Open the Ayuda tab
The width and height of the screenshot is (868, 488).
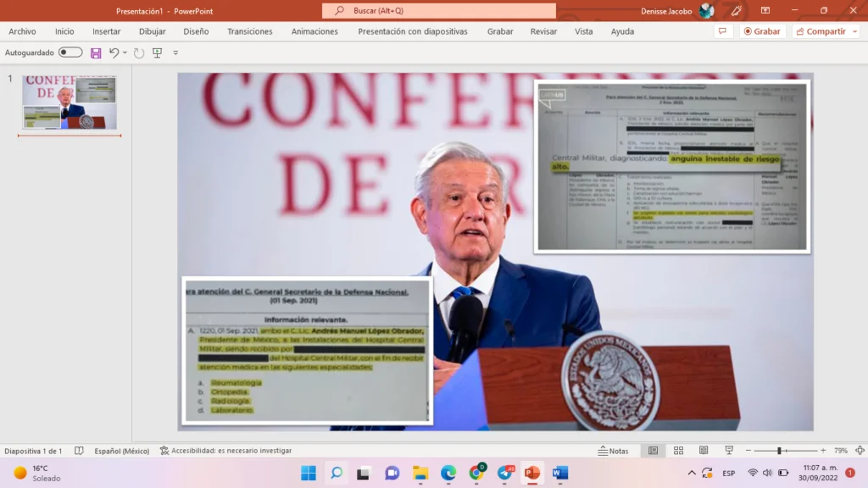click(622, 31)
